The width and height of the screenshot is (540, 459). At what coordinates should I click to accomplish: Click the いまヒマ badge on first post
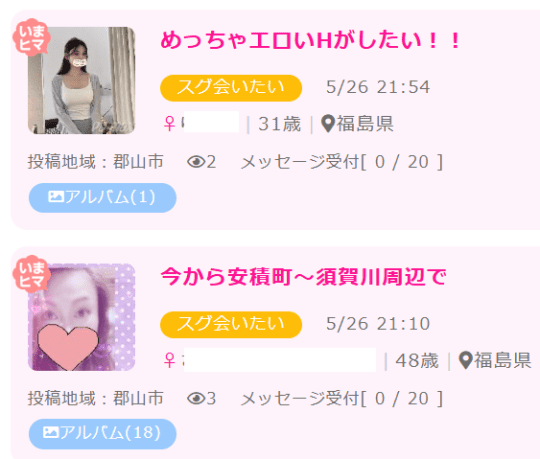(32, 38)
